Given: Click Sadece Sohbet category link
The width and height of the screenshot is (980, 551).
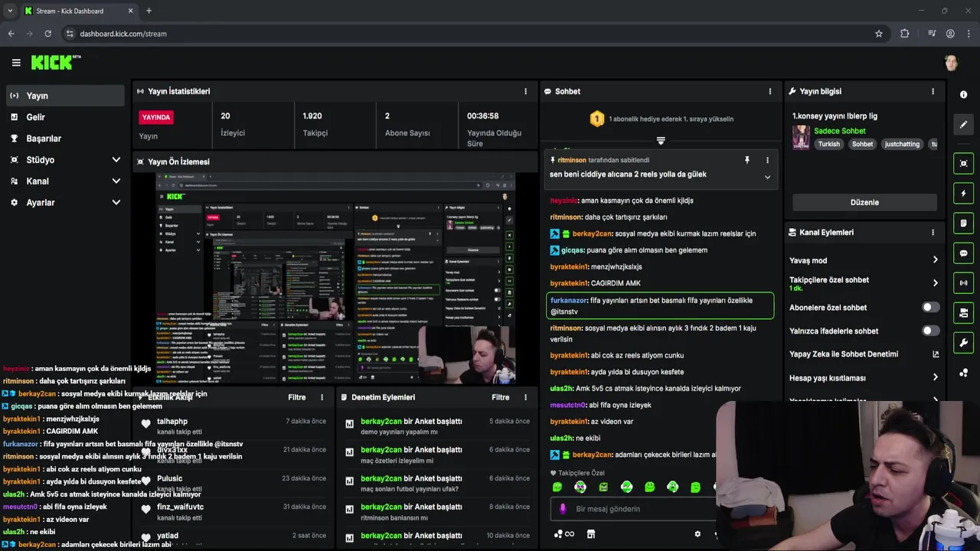Looking at the screenshot, I should 839,131.
